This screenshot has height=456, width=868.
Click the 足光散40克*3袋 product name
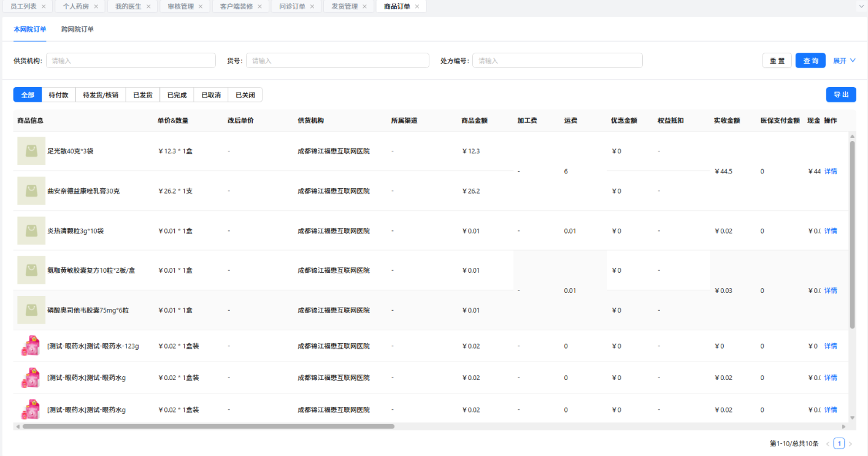70,151
